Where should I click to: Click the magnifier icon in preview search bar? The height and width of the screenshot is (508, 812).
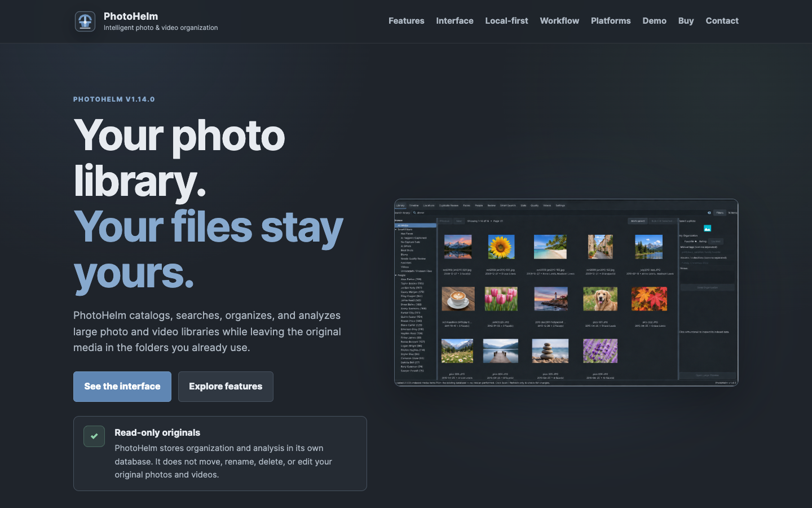[x=414, y=213]
